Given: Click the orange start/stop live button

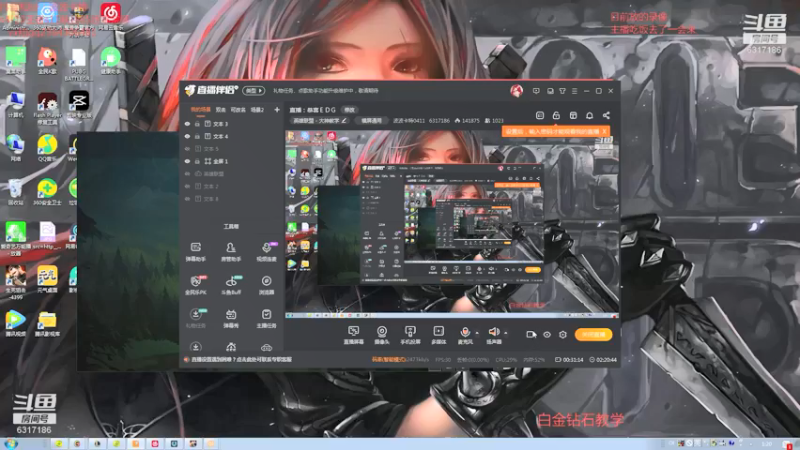Looking at the screenshot, I should click(x=593, y=335).
